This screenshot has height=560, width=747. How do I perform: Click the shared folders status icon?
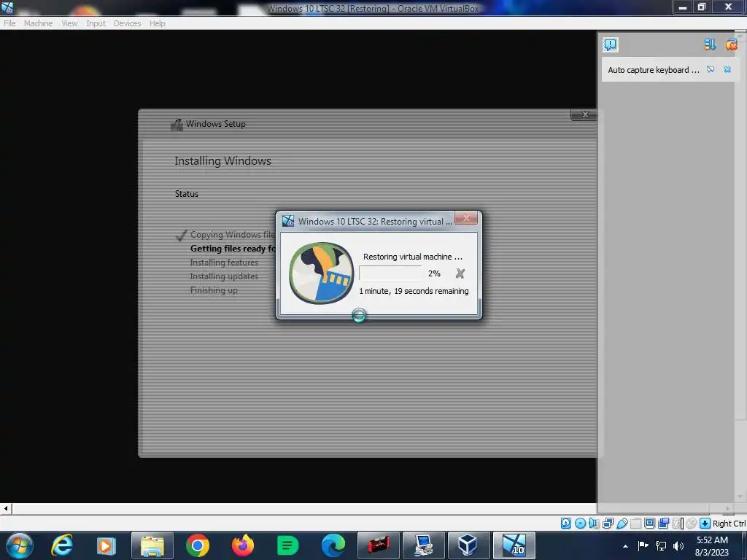pyautogui.click(x=635, y=524)
